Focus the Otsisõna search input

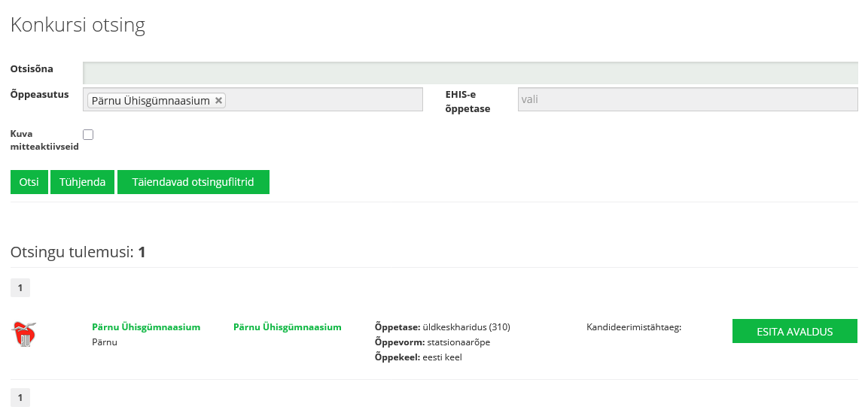point(470,73)
